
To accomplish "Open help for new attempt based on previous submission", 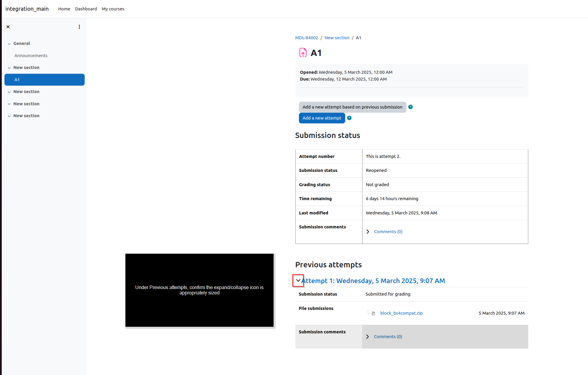I will (410, 107).
